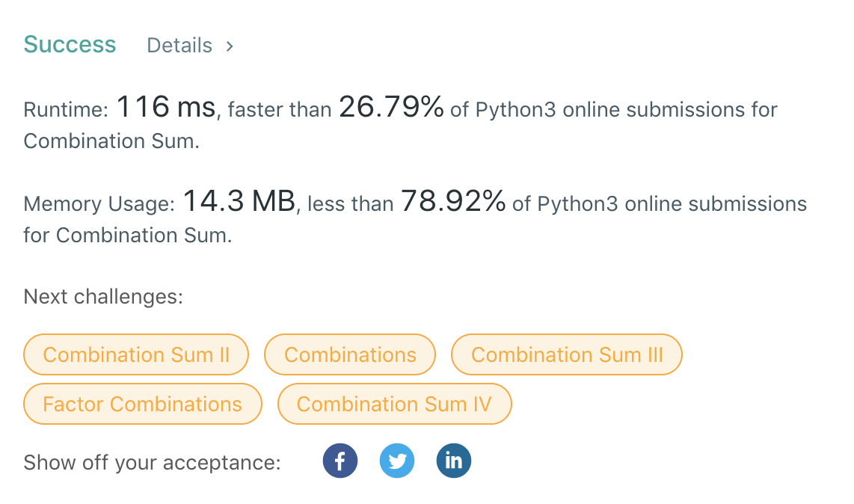Click the "Show off your acceptance:" label

click(x=152, y=463)
